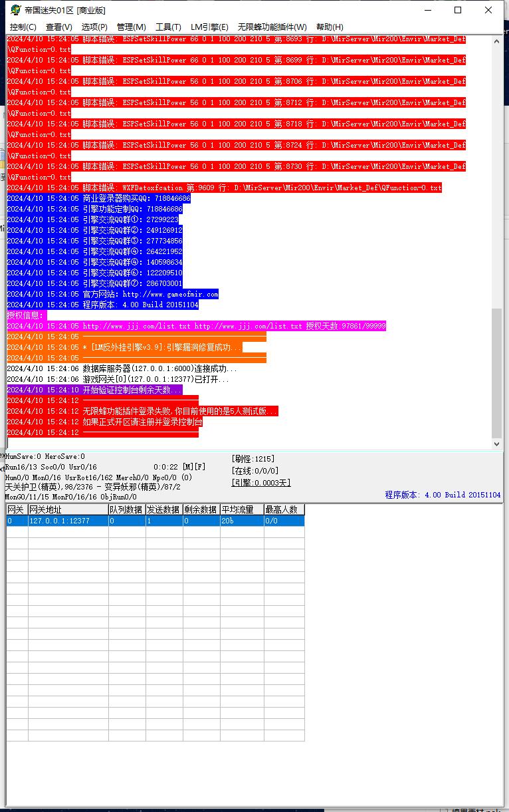Click the 网关 column header
This screenshot has height=812, width=509.
17,509
